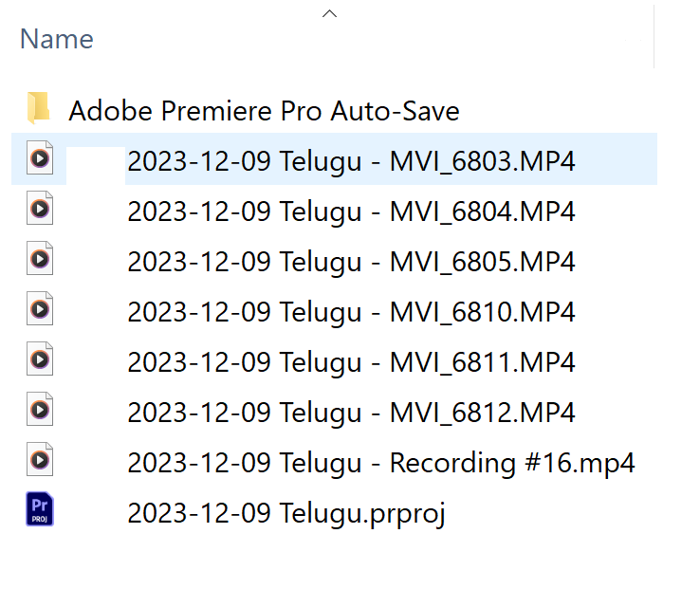Select the Recording #16.mp4 file name
The height and width of the screenshot is (607, 700).
380,463
